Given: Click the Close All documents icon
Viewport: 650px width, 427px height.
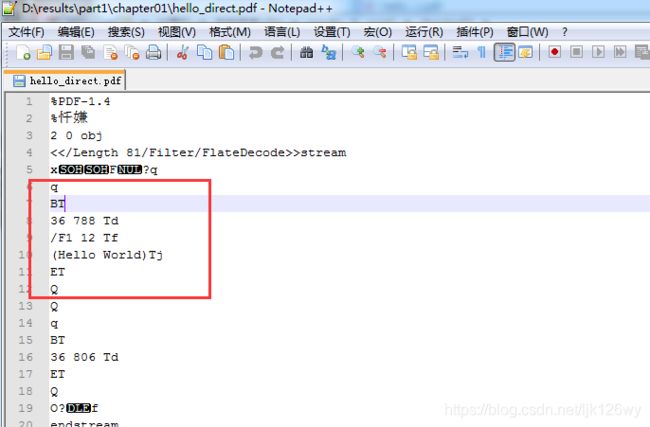Looking at the screenshot, I should (132, 53).
